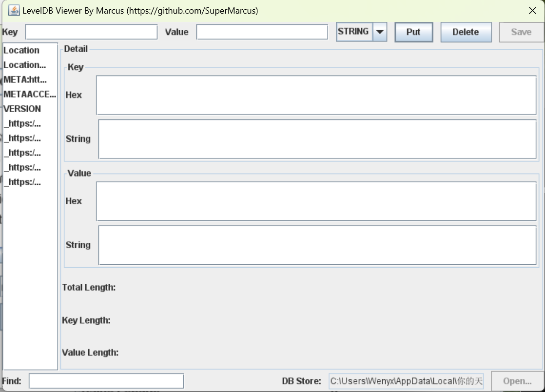
Task: Click the Delete button
Action: pos(466,32)
